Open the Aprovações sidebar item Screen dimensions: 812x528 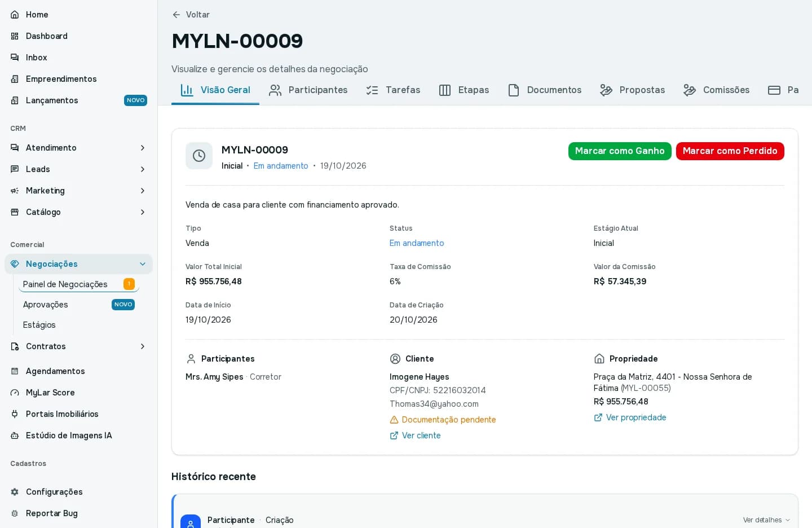coord(79,305)
